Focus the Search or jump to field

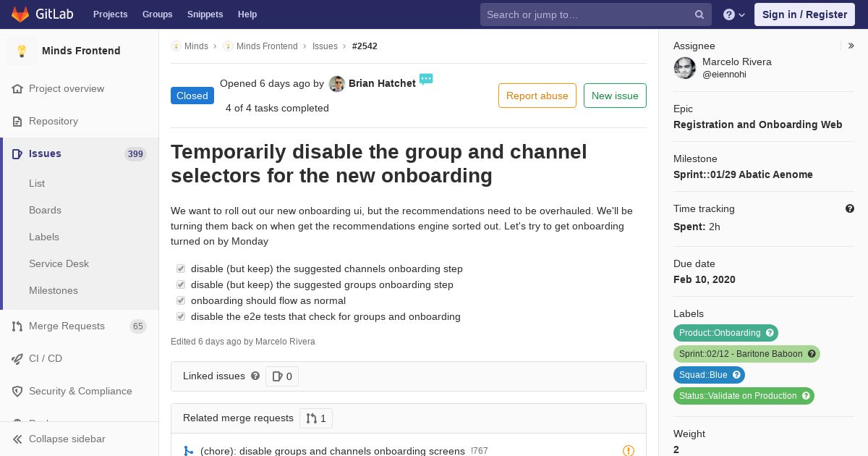(596, 14)
